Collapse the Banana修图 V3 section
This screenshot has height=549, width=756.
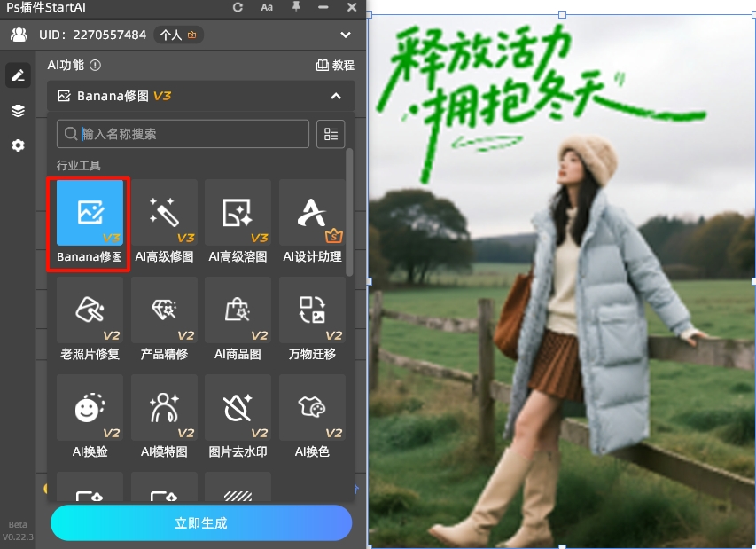(x=335, y=96)
